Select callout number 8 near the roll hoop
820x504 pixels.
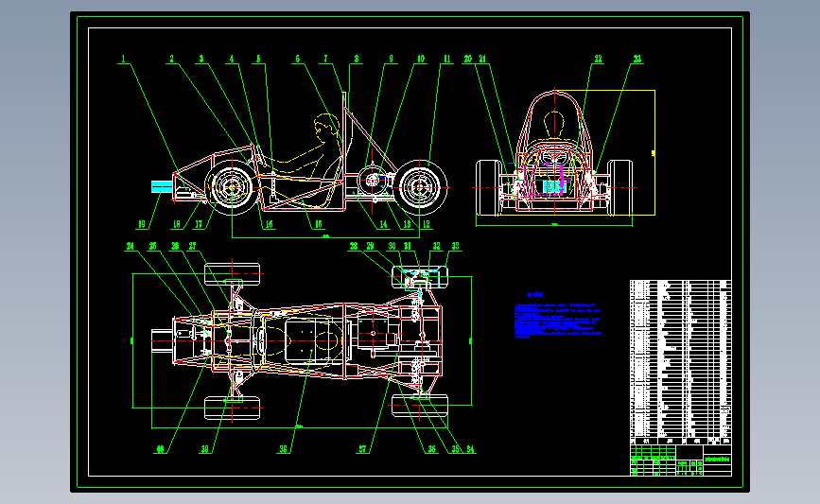click(x=357, y=59)
